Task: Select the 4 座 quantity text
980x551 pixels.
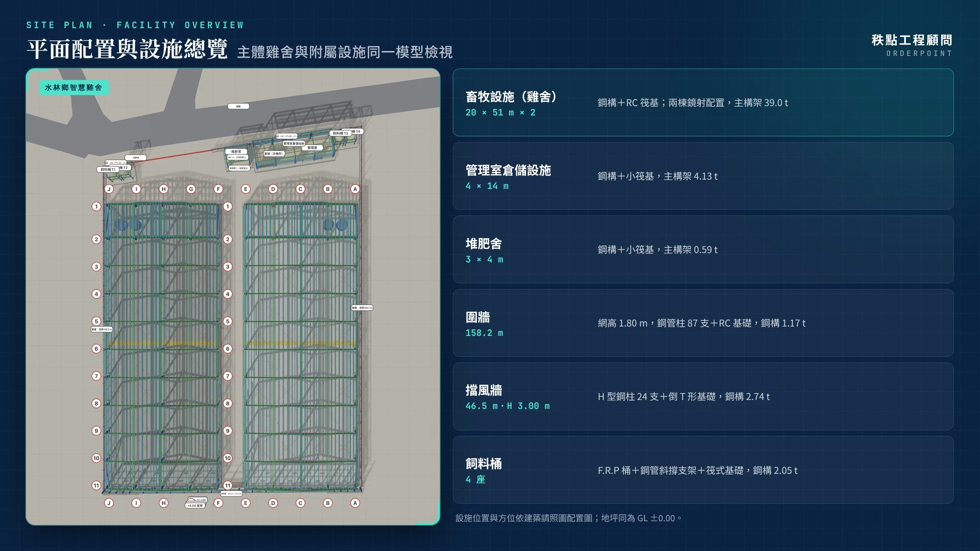Action: (x=475, y=480)
